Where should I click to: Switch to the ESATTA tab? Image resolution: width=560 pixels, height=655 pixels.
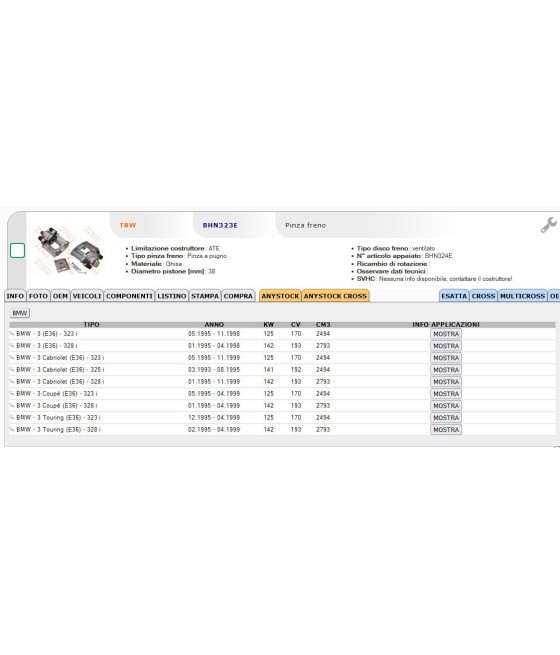pos(454,296)
